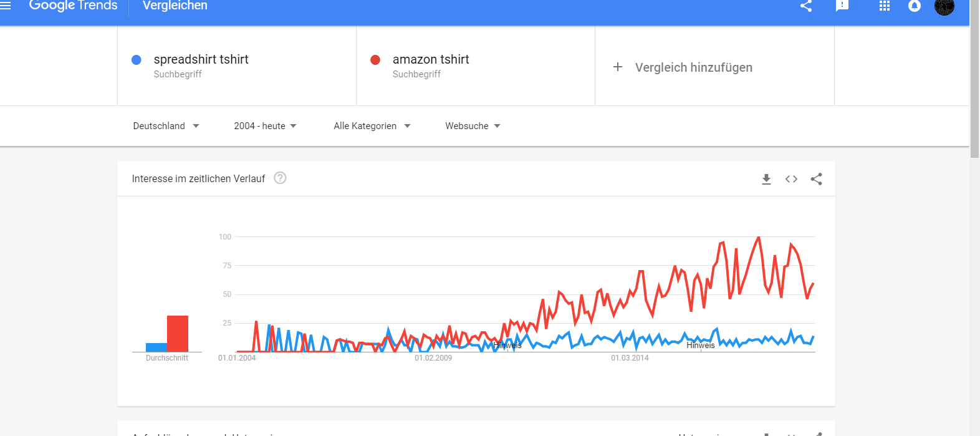The height and width of the screenshot is (436, 980).
Task: Open the account profile avatar
Action: [944, 6]
